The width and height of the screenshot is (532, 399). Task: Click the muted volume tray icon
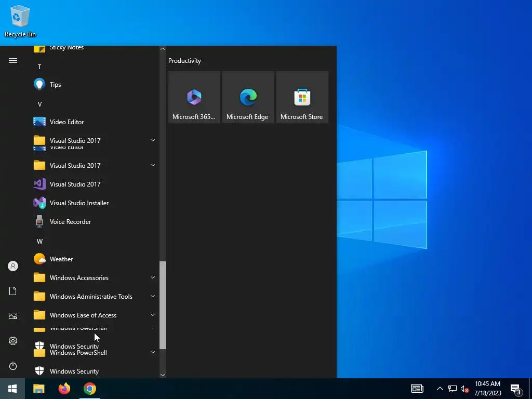point(464,389)
